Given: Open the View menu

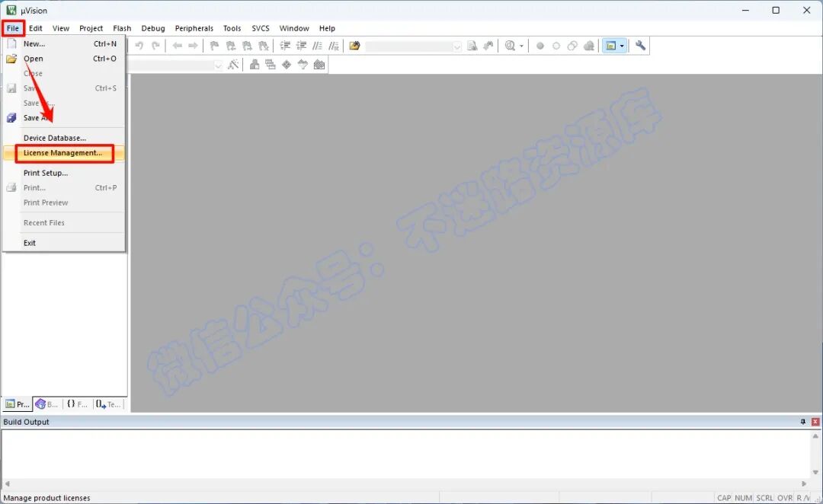Looking at the screenshot, I should pyautogui.click(x=61, y=28).
